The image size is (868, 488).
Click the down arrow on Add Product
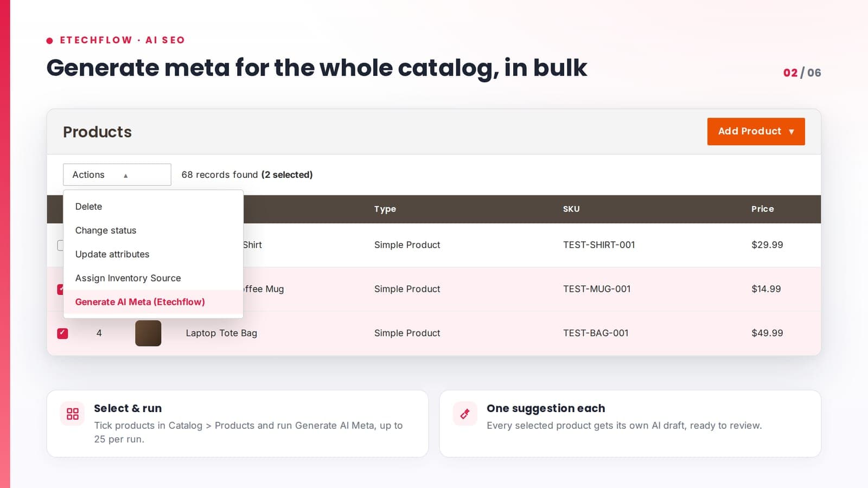(792, 132)
